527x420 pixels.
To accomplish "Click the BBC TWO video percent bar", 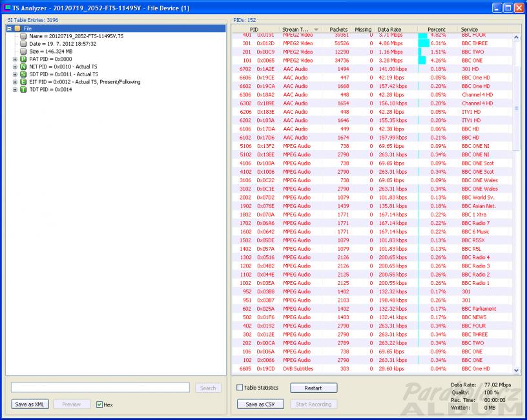I will point(420,52).
